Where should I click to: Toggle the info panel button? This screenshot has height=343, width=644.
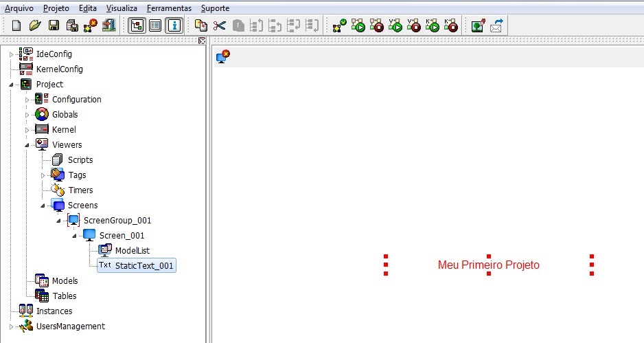click(x=174, y=25)
